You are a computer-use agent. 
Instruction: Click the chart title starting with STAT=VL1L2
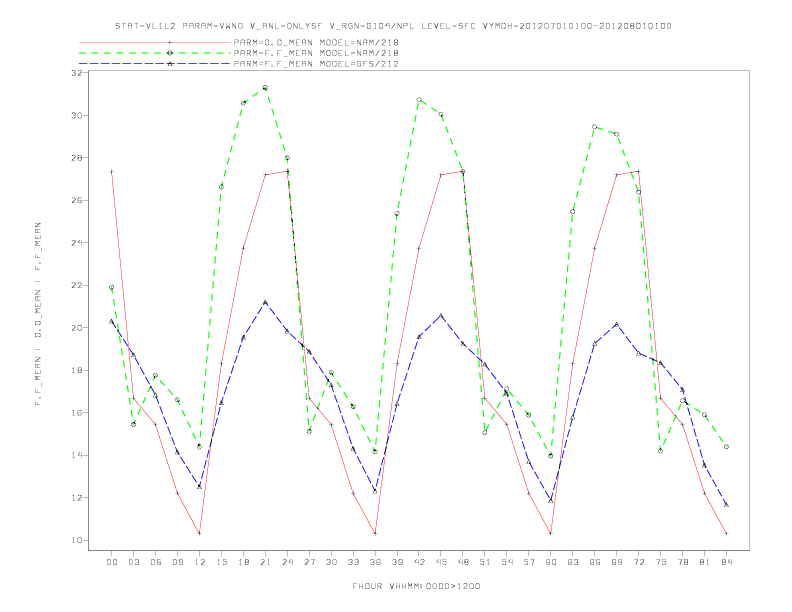pos(393,26)
